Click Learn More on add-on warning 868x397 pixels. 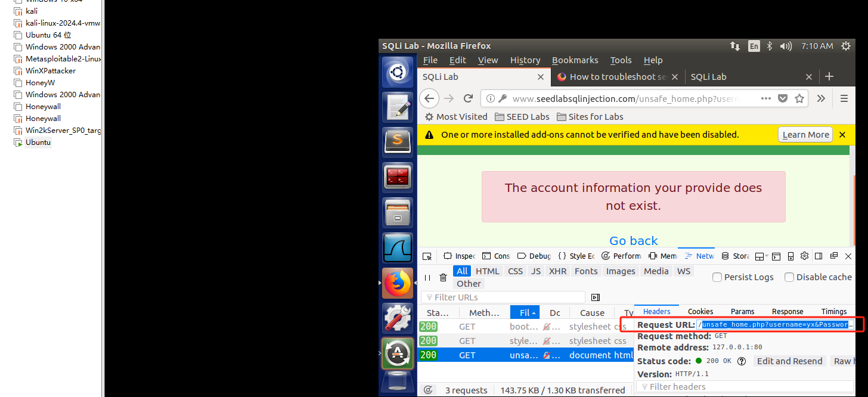click(806, 135)
